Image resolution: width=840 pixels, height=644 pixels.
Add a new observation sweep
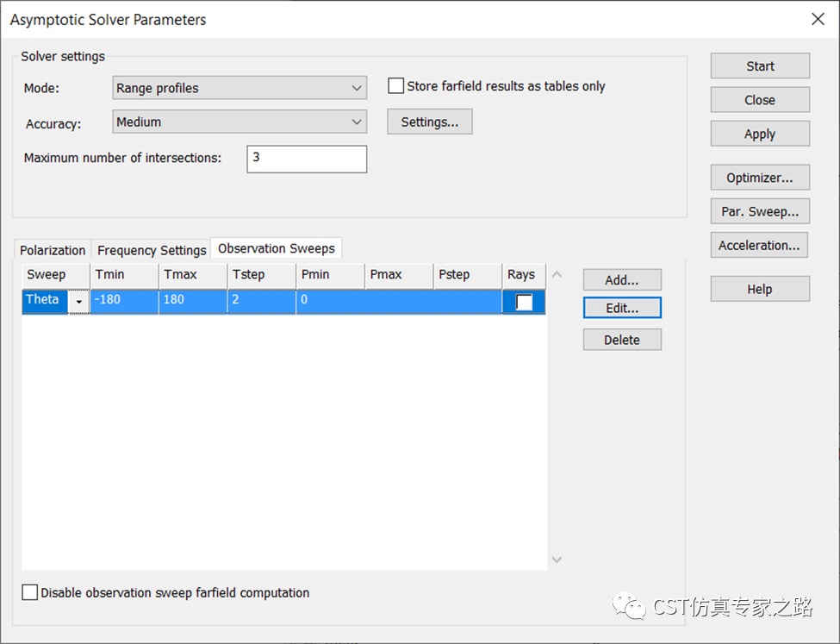[622, 280]
